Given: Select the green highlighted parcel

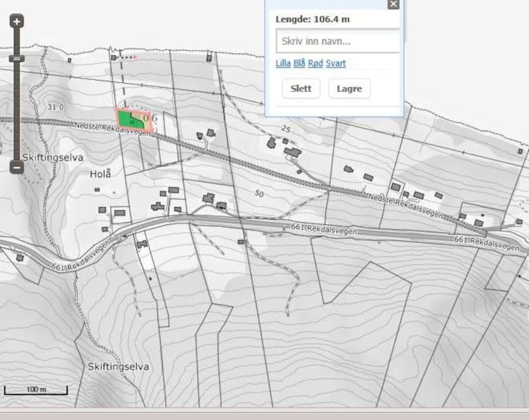Looking at the screenshot, I should click(130, 120).
